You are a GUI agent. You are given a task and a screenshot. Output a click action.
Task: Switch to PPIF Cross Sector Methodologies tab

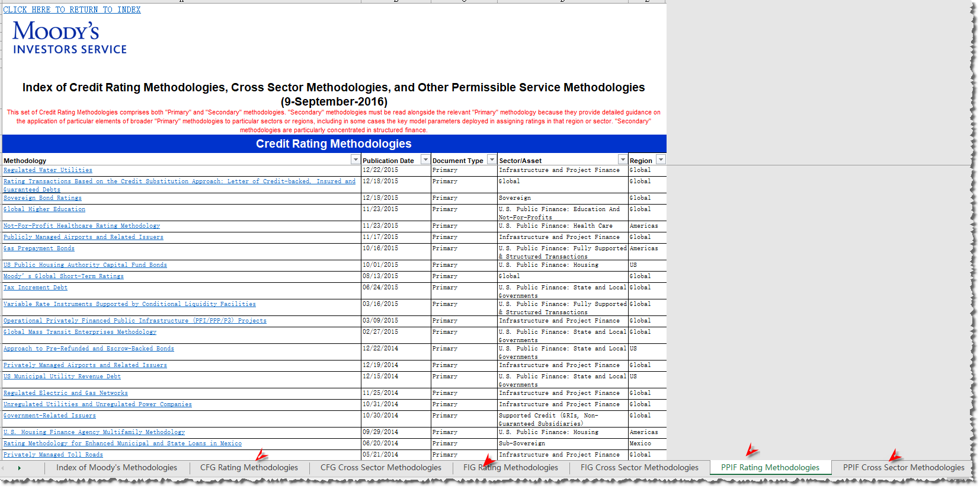904,467
